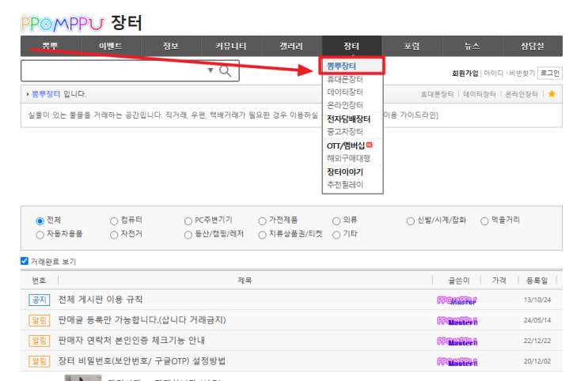Screen dimensions: 588x381
Task: Open the 장터 비밀번호 설정방법 post
Action: 142,361
